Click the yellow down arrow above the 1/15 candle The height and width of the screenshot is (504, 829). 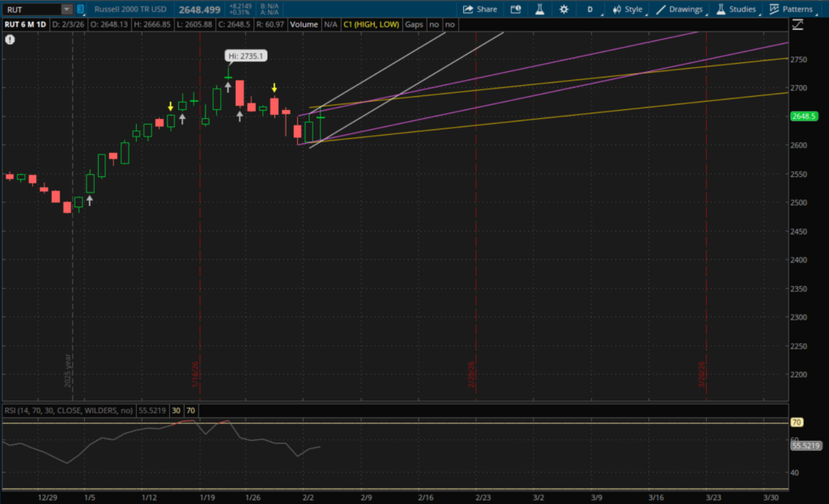click(x=170, y=106)
